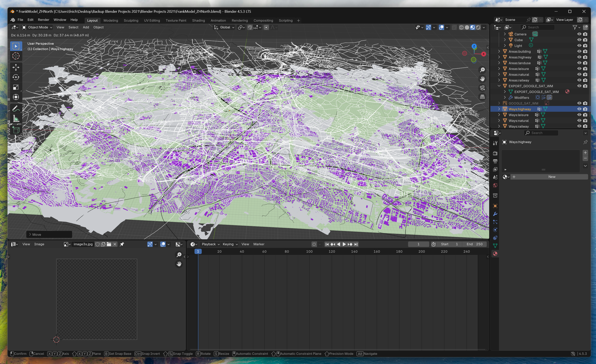Toggle viewport visibility of Ways:railway
The width and height of the screenshot is (596, 364).
tap(579, 126)
